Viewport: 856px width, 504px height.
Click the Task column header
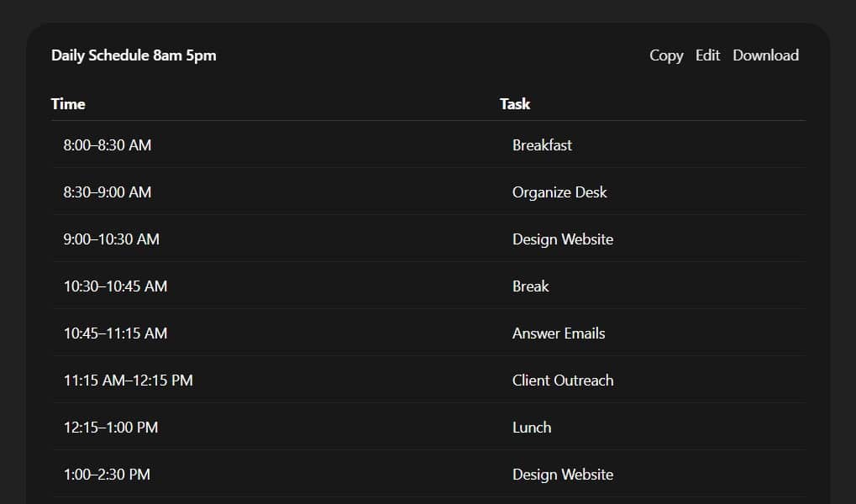point(515,104)
